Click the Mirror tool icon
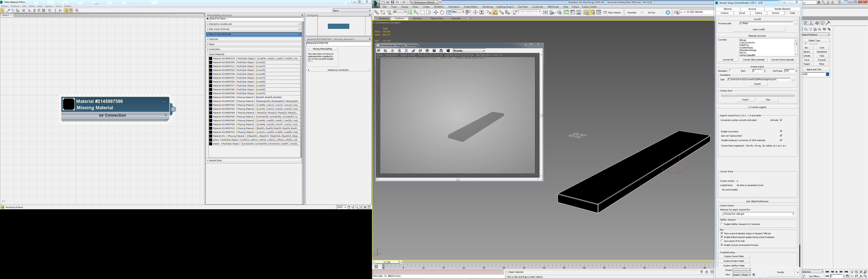 (546, 12)
